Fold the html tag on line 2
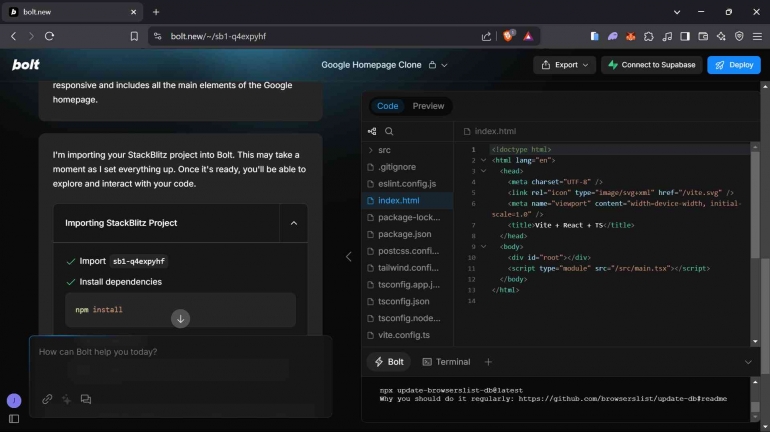This screenshot has height=432, width=770. [x=483, y=160]
